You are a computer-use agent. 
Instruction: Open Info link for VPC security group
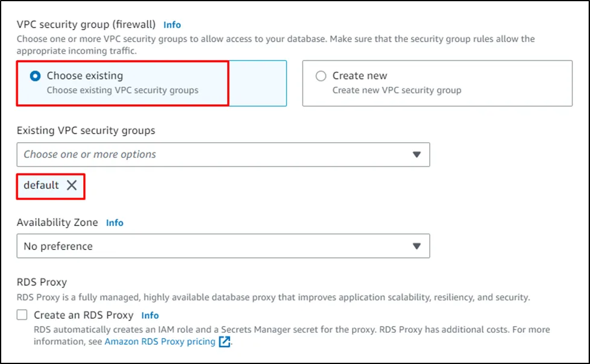(x=172, y=25)
